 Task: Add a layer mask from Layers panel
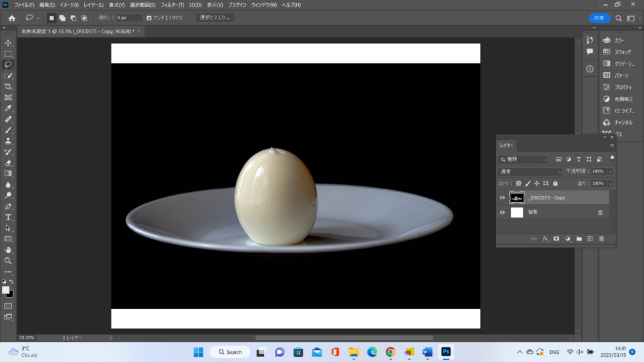(x=556, y=239)
